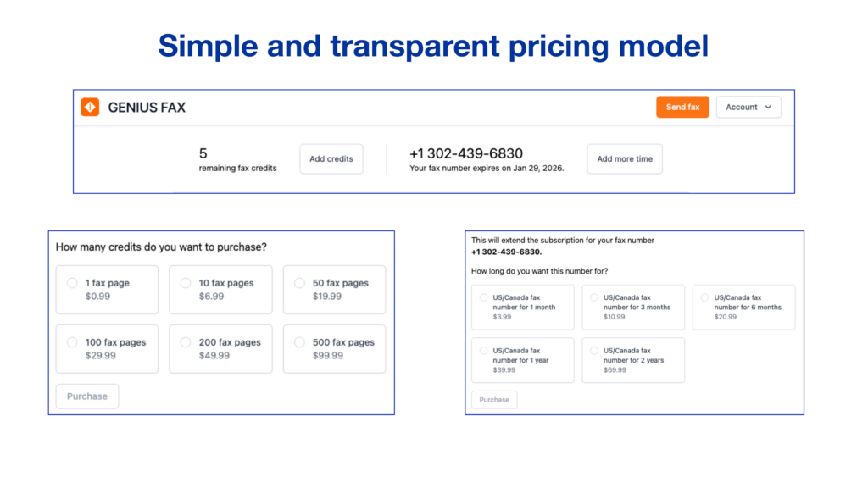Choose the 500 fax pages option
868x488 pixels.
(x=299, y=342)
